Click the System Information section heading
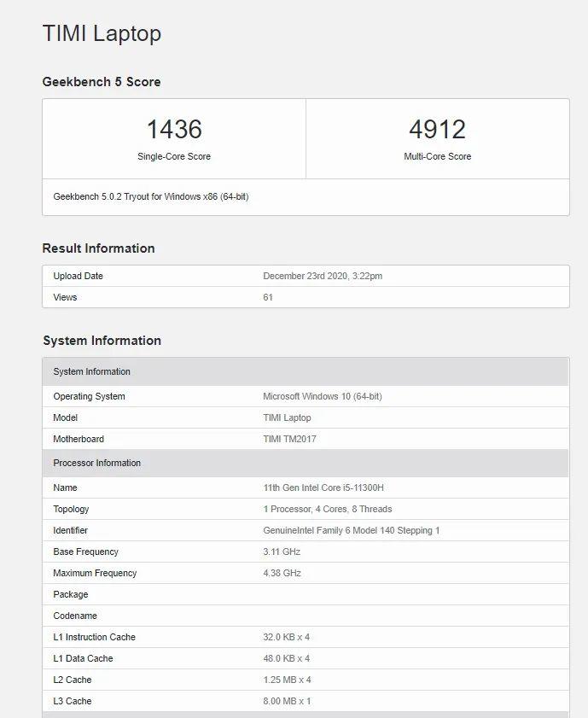The width and height of the screenshot is (588, 718). click(x=102, y=341)
